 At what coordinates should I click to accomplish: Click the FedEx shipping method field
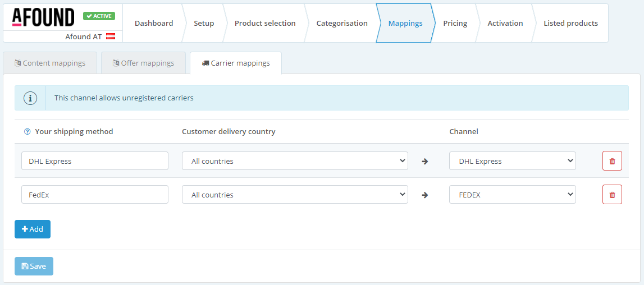click(95, 194)
